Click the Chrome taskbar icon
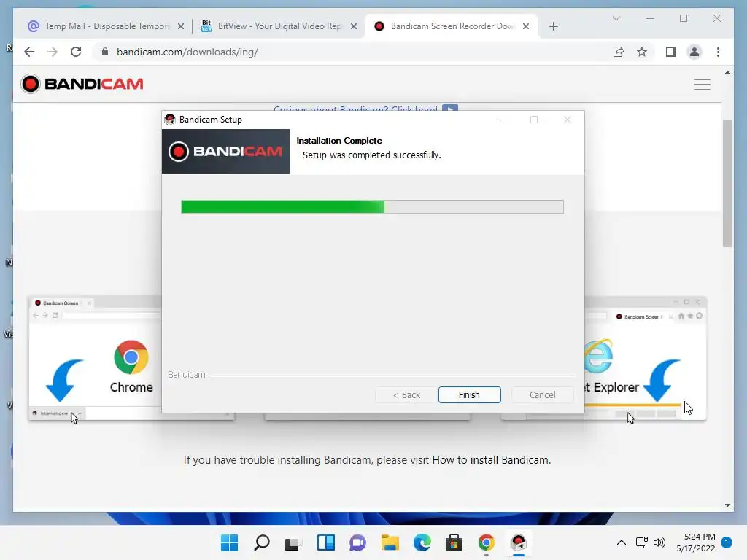This screenshot has width=747, height=560. pos(487,542)
